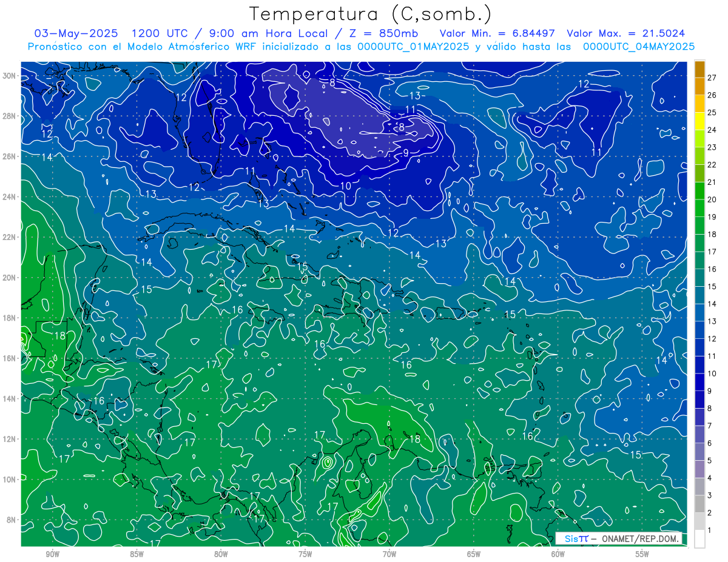This screenshot has height=562, width=728.
Task: Pick the purple legend swatch between 4 and 5
Action: (x=699, y=469)
